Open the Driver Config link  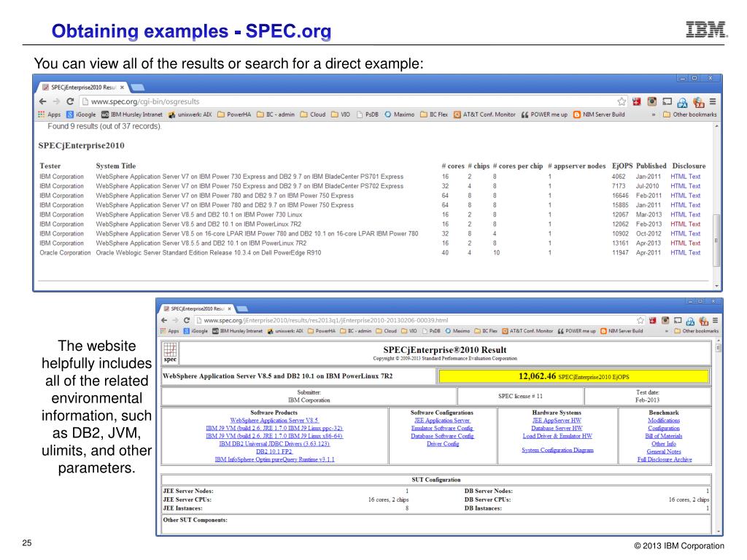coord(443,444)
